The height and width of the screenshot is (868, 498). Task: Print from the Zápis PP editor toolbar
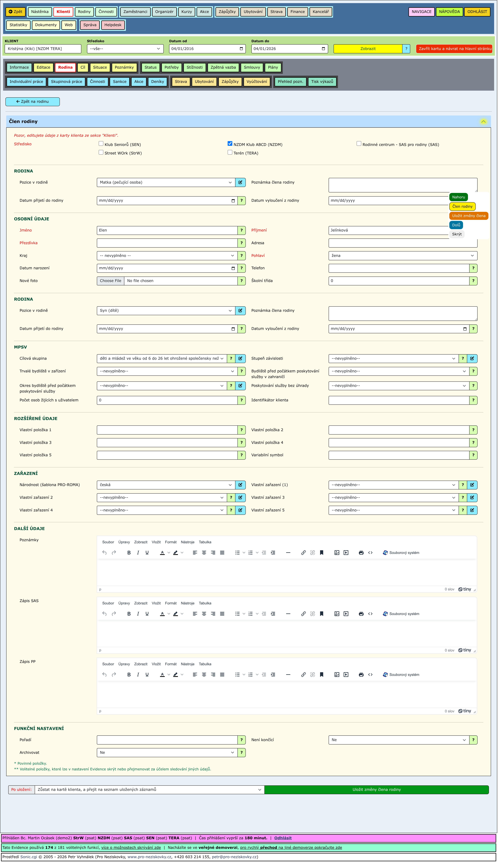tap(361, 675)
